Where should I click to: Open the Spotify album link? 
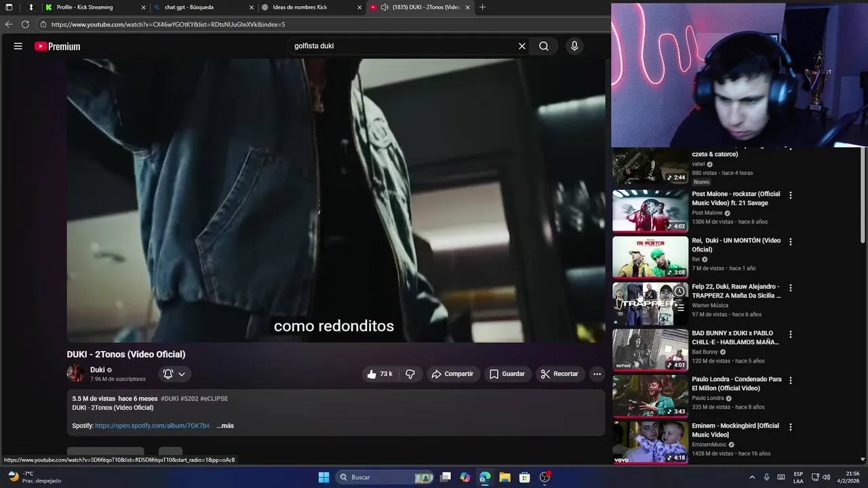click(152, 426)
